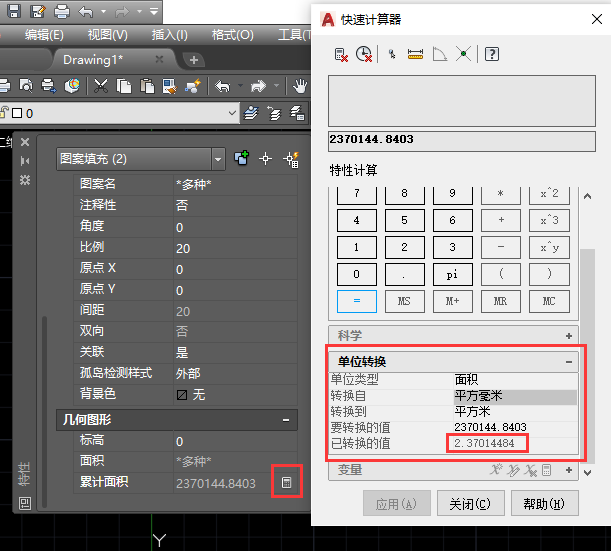Viewport: 611px width, 551px height.
Task: Open the 插入(I) menu
Action: point(170,35)
